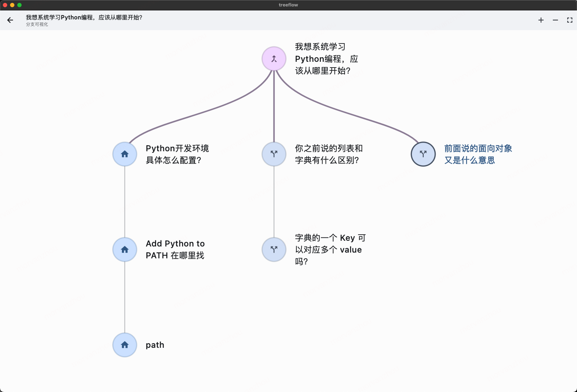Viewport: 577px width, 392px height.
Task: Click the header question title text
Action: click(x=84, y=17)
